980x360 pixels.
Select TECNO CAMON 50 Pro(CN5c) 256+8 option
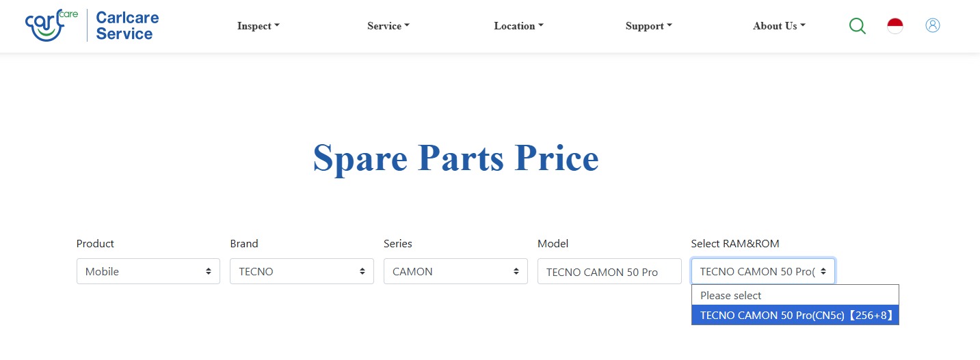coord(795,315)
